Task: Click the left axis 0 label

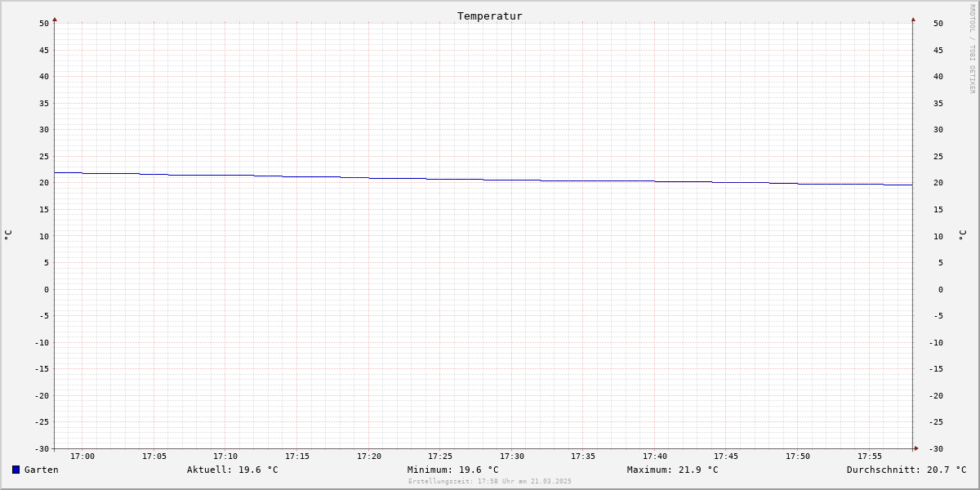Action: (x=47, y=289)
